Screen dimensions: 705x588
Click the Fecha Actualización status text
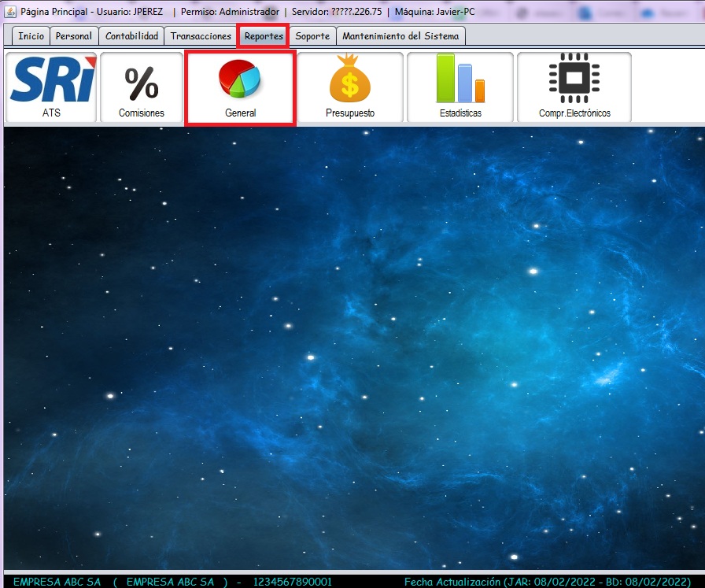point(552,581)
